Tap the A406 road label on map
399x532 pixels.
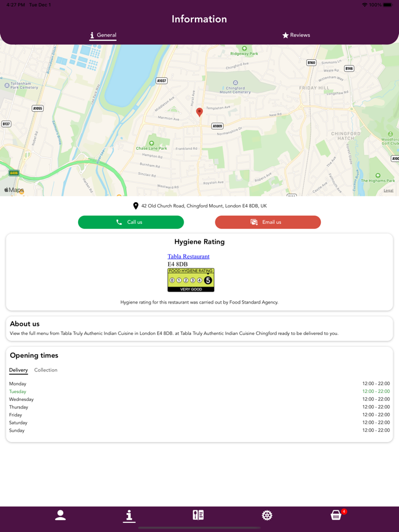(14, 173)
